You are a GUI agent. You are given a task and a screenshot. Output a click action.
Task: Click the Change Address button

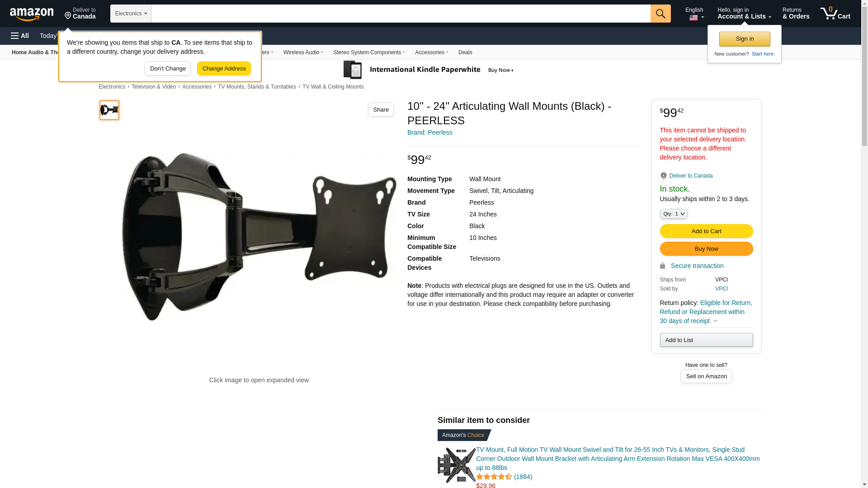(224, 69)
